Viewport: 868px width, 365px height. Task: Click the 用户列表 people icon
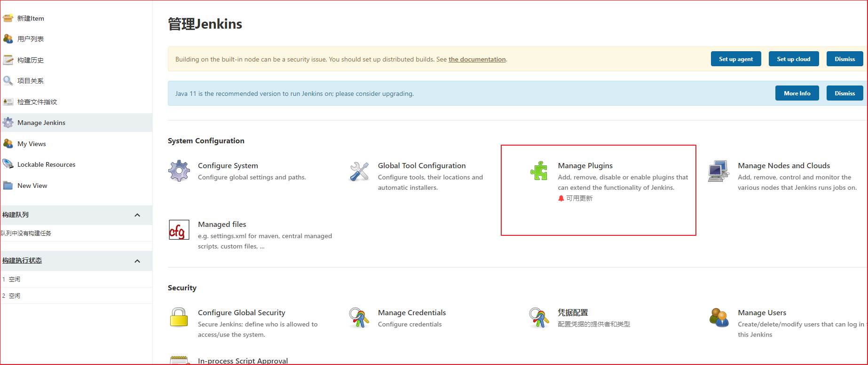[x=8, y=39]
